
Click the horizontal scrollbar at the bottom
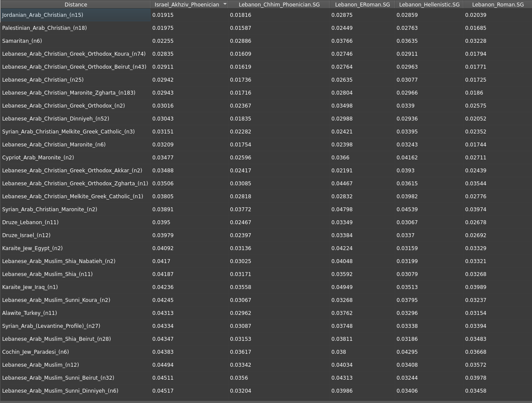266,401
